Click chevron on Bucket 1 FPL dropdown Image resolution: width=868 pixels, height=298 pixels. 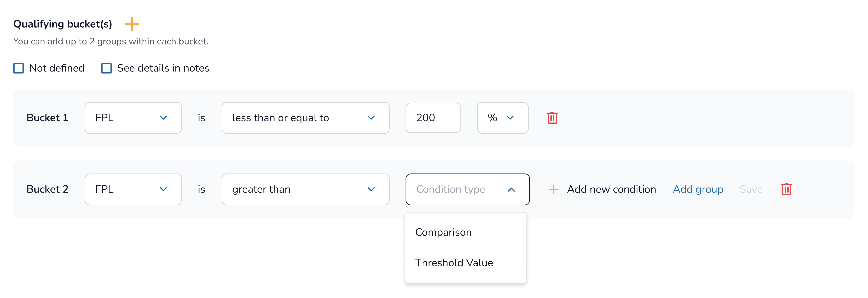(x=163, y=118)
